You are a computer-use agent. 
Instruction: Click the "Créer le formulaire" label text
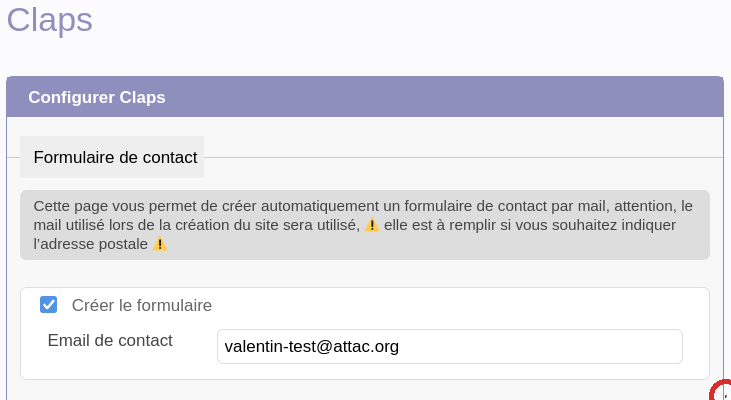click(142, 305)
